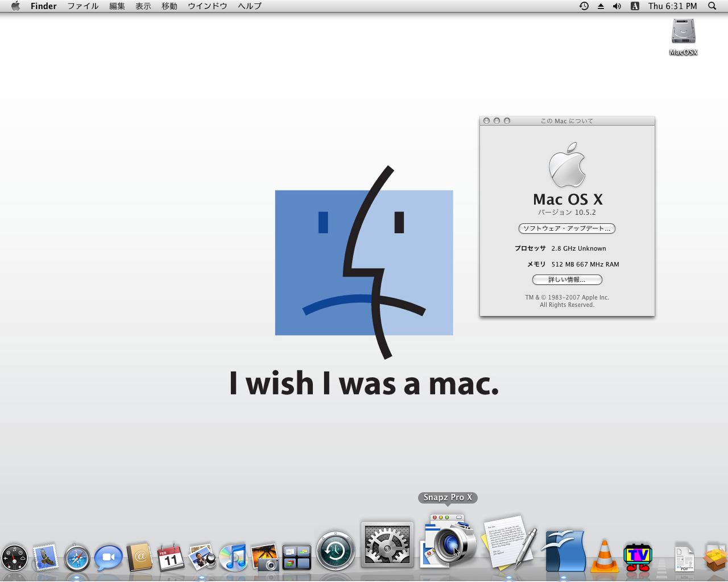Click the clock showing Thu 6:31 PM
This screenshot has width=728, height=582.
tap(672, 6)
